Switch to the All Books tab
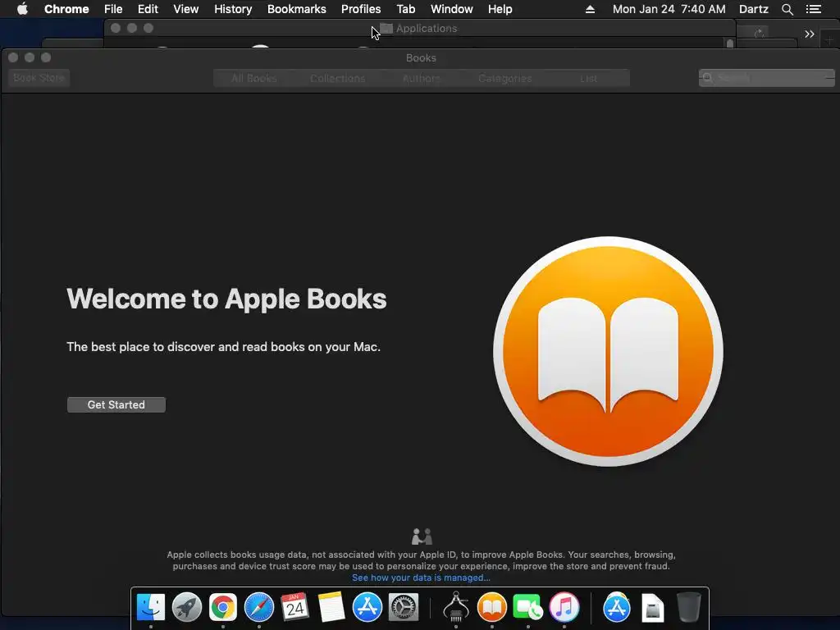Screen dimensions: 840x630 click(x=254, y=78)
